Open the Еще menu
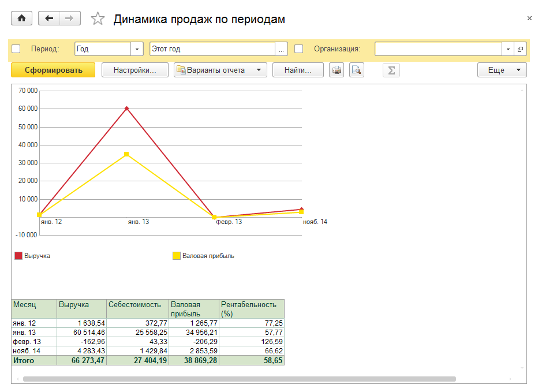Image resolution: width=542 pixels, height=392 pixels. [x=502, y=70]
